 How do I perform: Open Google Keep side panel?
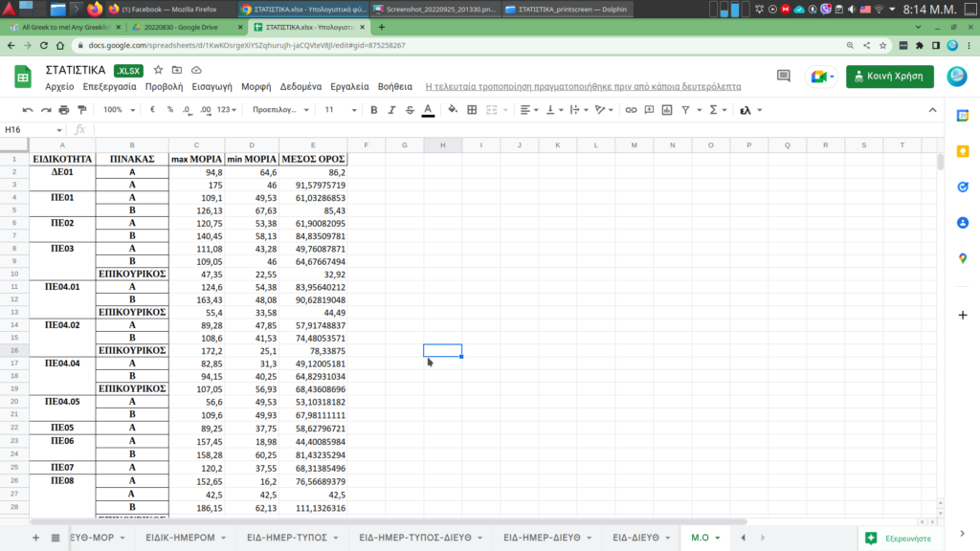[963, 151]
